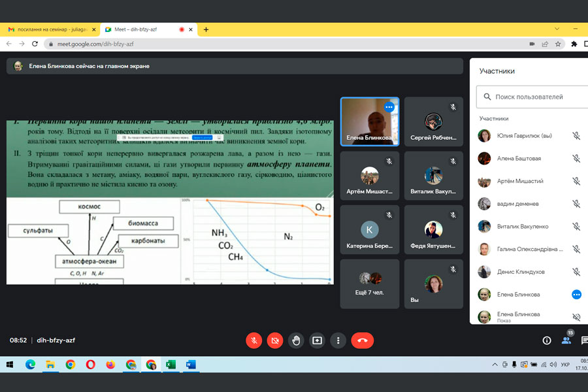Go forward in browser history
Viewport: 588px width, 392px height.
point(22,44)
